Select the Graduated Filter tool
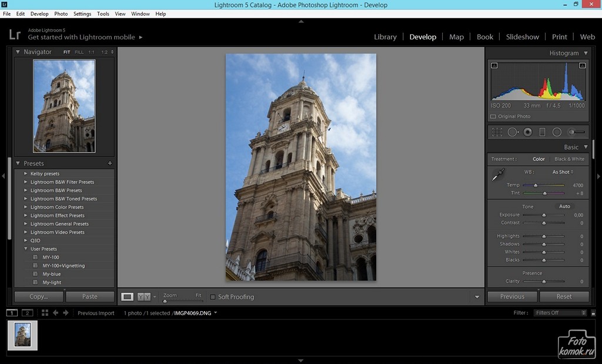The image size is (602, 364). [542, 132]
